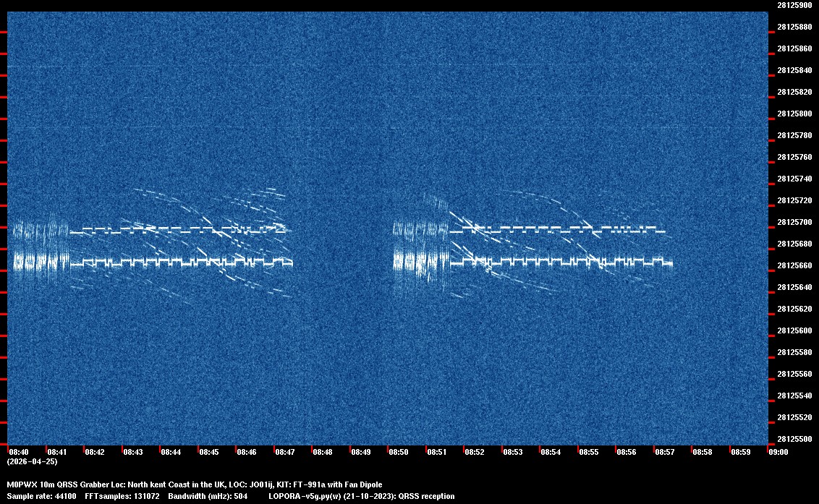This screenshot has width=819, height=504.
Task: Click the 08:56 time marker
Action: tap(627, 452)
